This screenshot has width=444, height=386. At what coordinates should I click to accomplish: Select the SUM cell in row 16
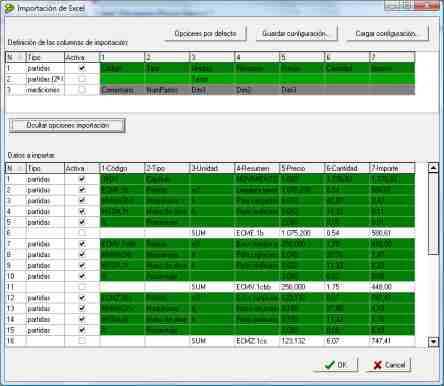(x=212, y=341)
